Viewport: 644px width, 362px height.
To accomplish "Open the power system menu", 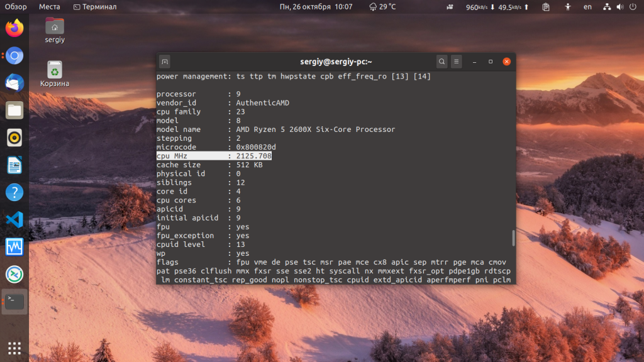I will tap(633, 6).
